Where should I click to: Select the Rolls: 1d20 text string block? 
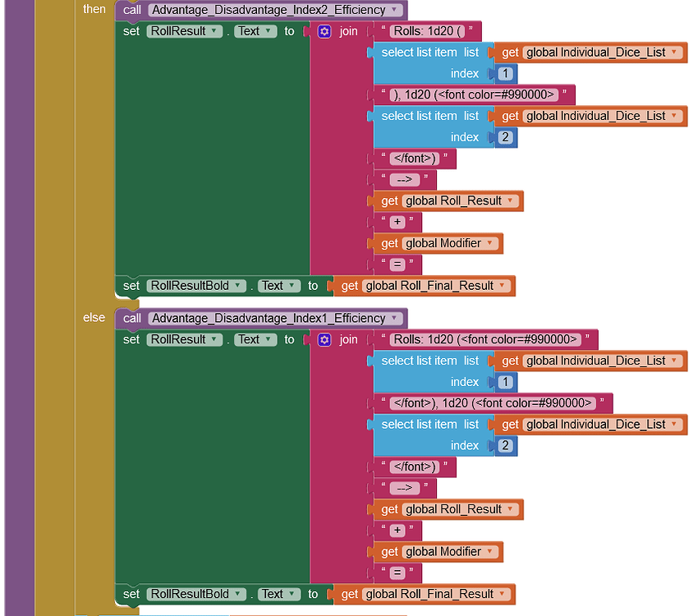tap(427, 31)
